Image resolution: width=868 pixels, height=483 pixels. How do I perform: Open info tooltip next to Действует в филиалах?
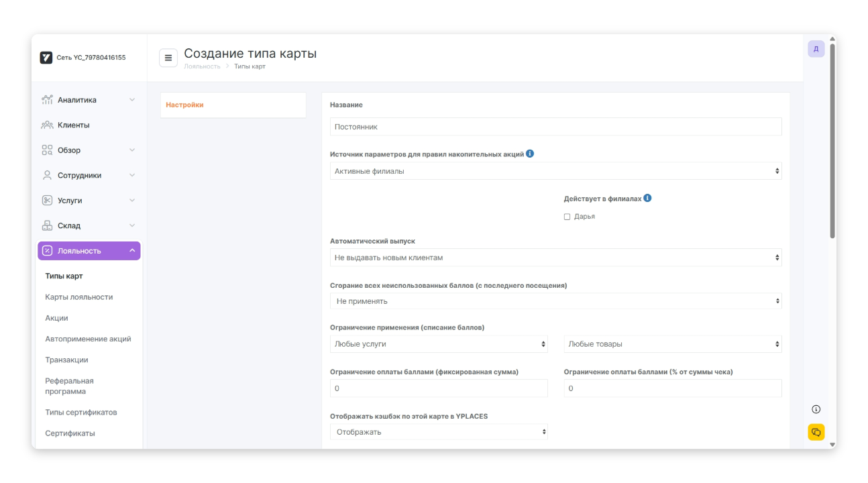pyautogui.click(x=647, y=199)
